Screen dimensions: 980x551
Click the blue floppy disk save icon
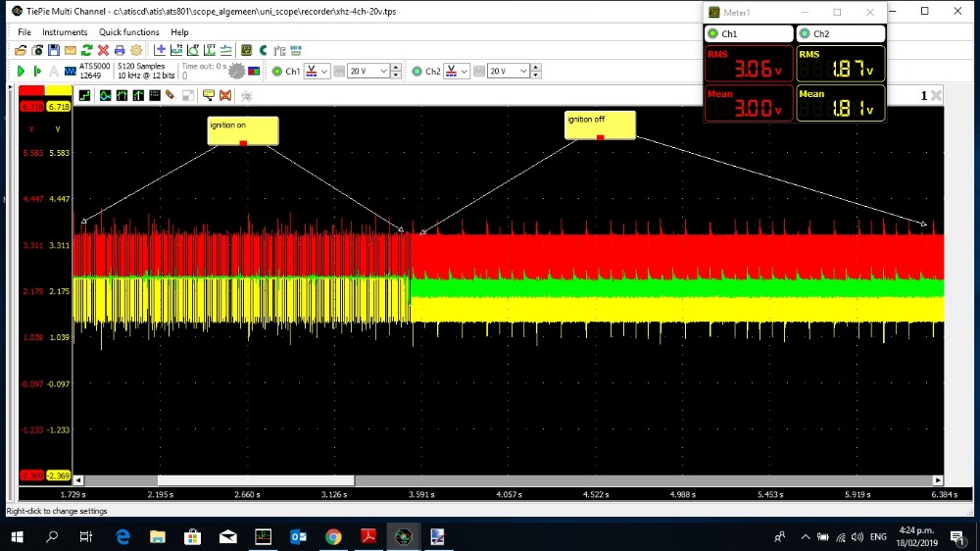tap(54, 50)
